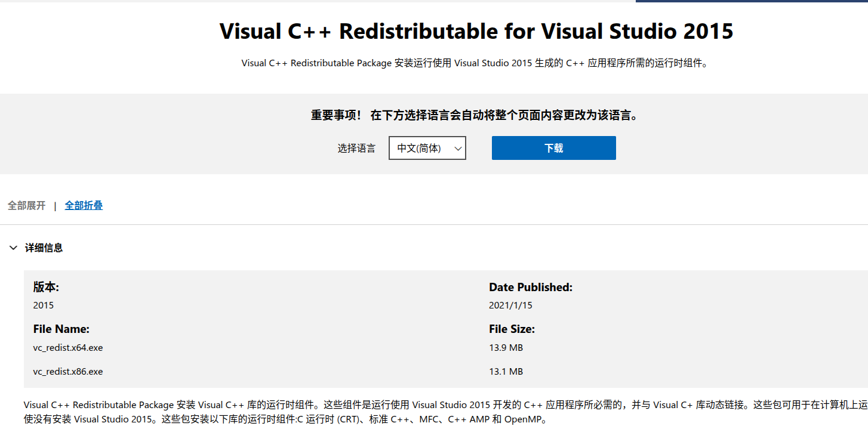Viewport: 868px width, 426px height.
Task: Click the File Name label
Action: click(61, 329)
